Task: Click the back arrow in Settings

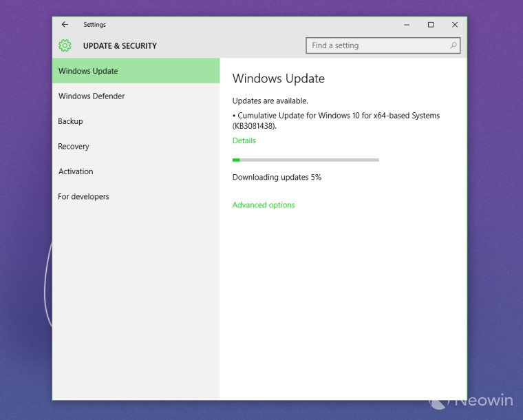Action: point(65,24)
